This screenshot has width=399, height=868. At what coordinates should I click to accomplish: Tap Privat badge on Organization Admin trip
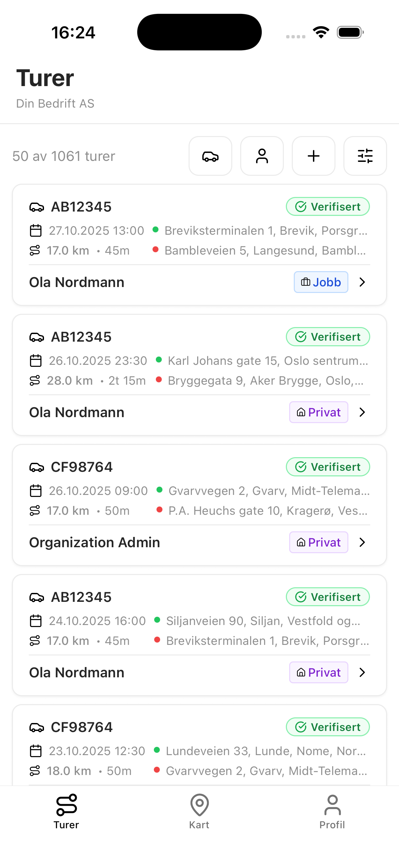[x=319, y=542]
